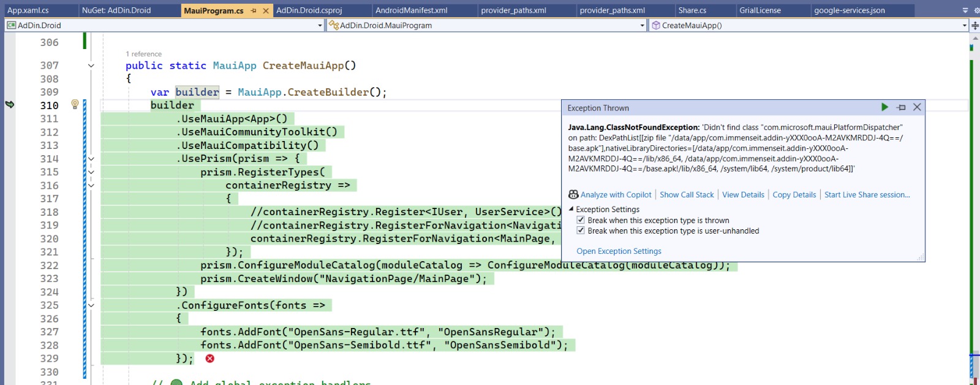Click the 'CreateMauiApp' method name on line 307
Viewport: 980px width, 385px height.
303,66
